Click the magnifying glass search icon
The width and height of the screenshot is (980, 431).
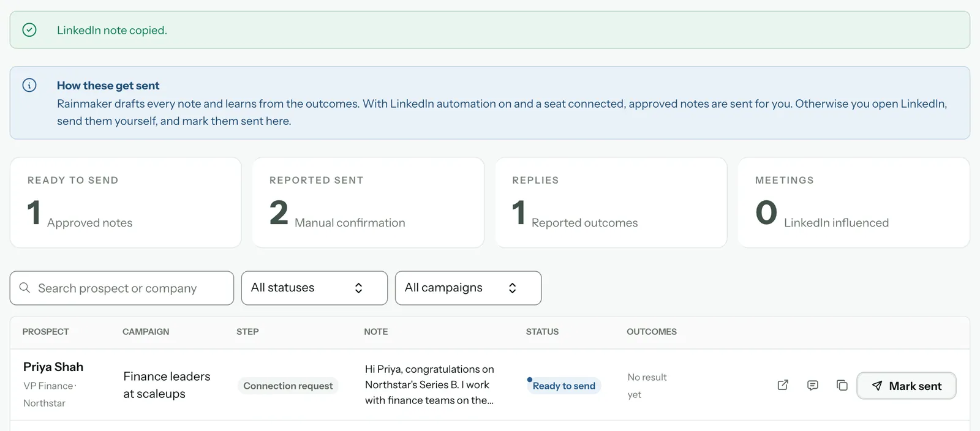[x=24, y=288]
